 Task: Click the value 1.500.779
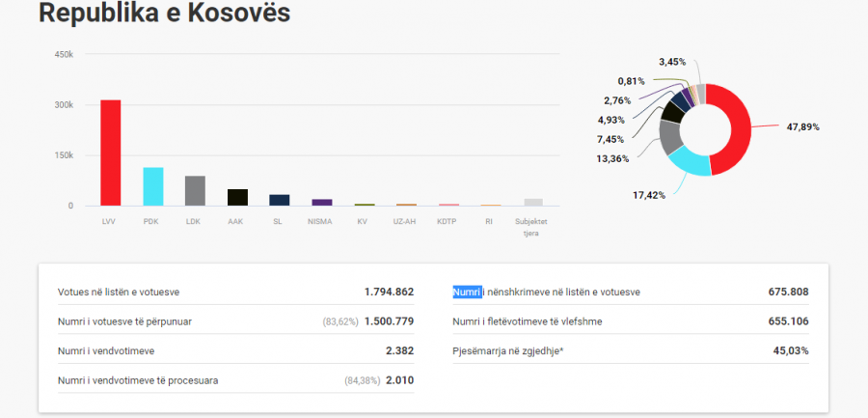click(x=390, y=321)
